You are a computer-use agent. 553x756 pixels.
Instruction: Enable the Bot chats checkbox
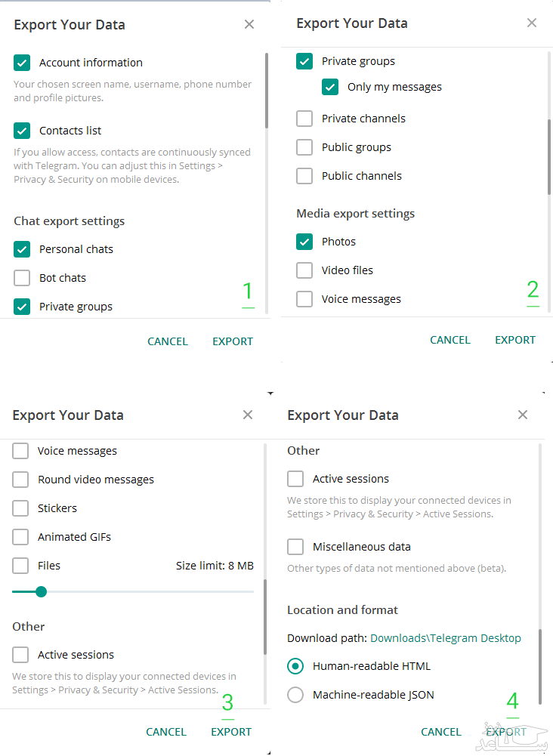(x=22, y=278)
